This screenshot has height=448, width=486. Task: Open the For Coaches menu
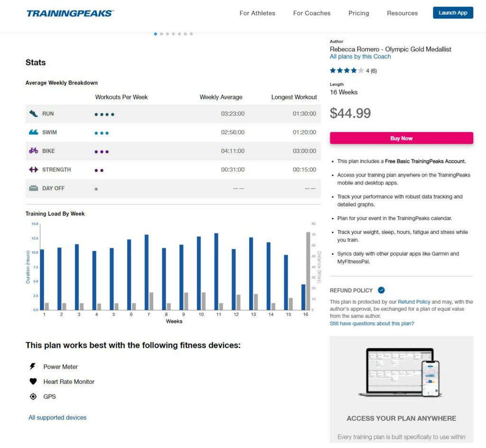pyautogui.click(x=312, y=13)
